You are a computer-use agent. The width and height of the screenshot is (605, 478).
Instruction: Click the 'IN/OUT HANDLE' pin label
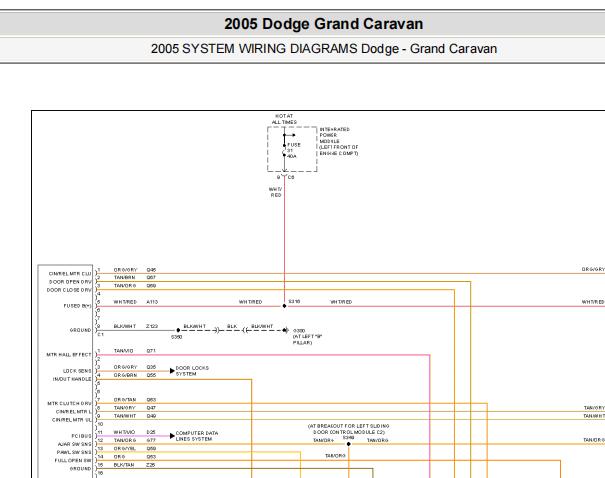(x=72, y=379)
